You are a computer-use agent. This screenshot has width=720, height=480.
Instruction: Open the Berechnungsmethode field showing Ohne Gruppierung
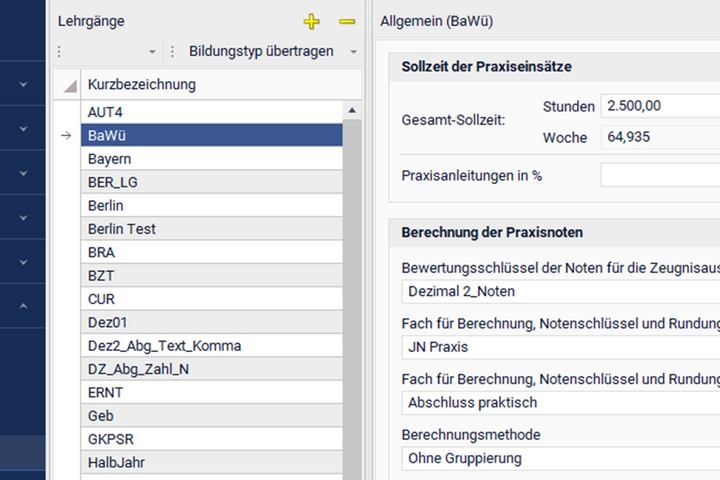pyautogui.click(x=560, y=459)
